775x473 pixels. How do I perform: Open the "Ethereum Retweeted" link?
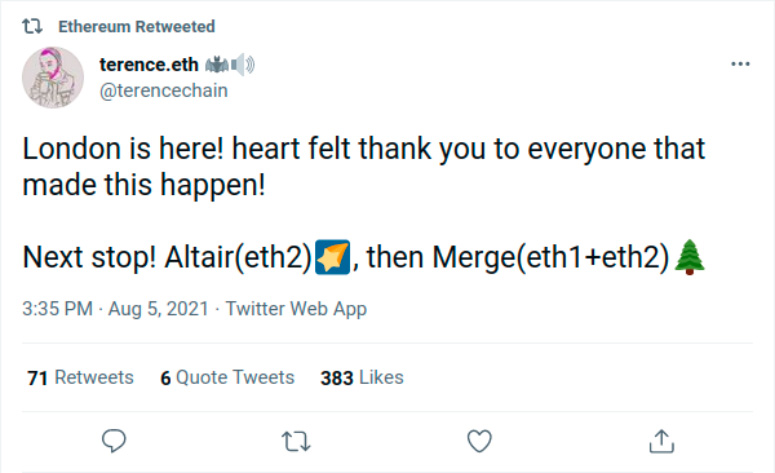[136, 26]
